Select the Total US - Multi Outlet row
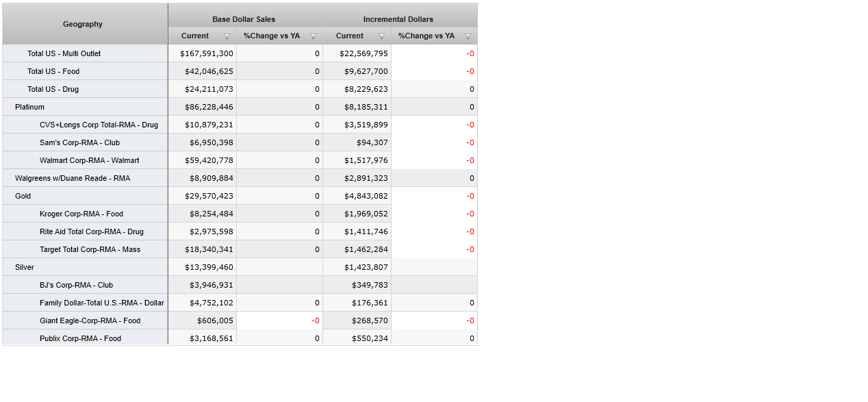The width and height of the screenshot is (868, 402). (64, 53)
